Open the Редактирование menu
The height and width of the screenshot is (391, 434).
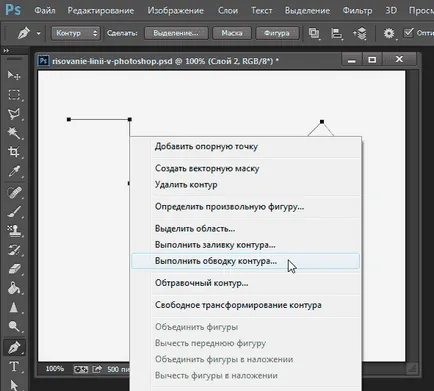point(101,11)
